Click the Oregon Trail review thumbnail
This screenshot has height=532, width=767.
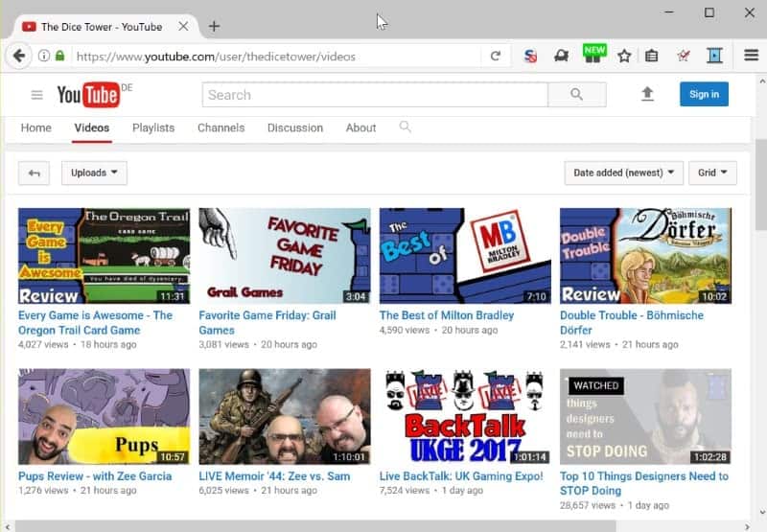tap(105, 256)
